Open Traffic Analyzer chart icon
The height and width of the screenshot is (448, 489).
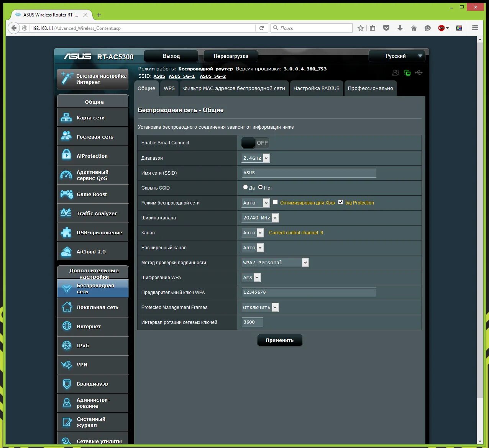(66, 213)
